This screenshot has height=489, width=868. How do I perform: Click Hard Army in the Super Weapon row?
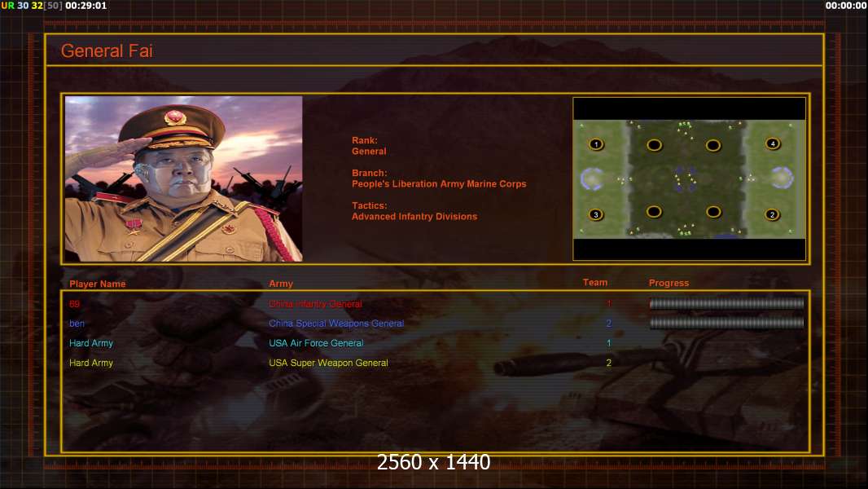pyautogui.click(x=91, y=363)
